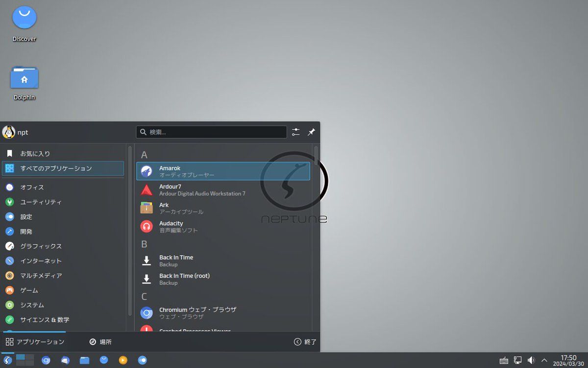Image resolution: width=588 pixels, height=368 pixels.
Task: Open the Dolphin desktop folder icon
Action: tap(24, 82)
